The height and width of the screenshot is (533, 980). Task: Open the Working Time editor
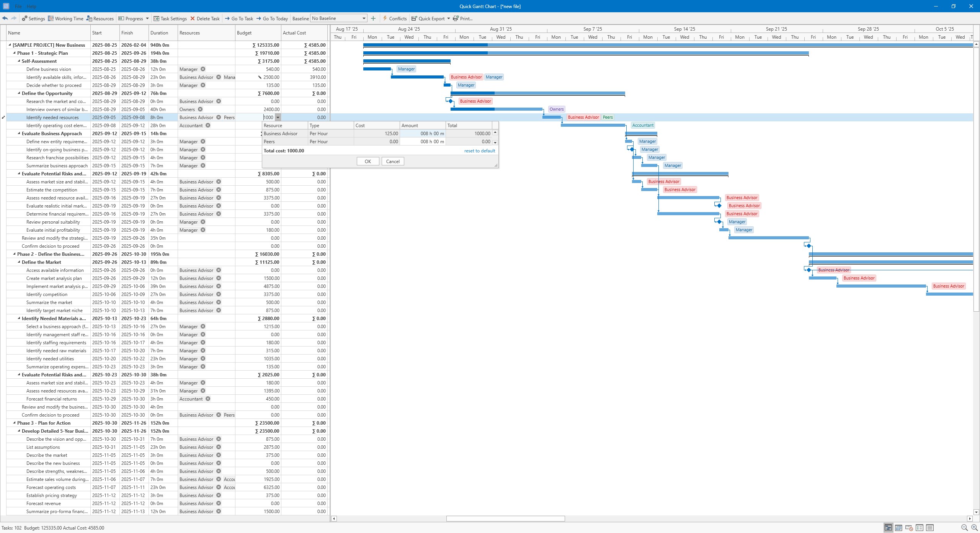click(x=66, y=18)
